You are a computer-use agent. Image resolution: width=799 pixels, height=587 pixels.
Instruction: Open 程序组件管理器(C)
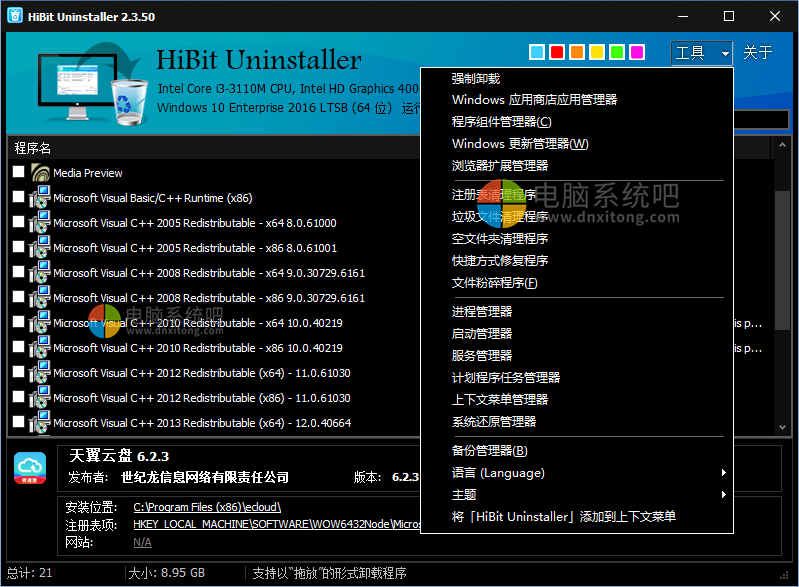pyautogui.click(x=577, y=122)
